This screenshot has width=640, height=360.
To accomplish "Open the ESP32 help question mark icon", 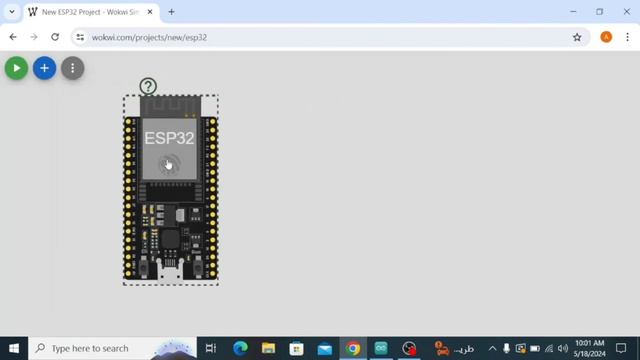I will [148, 86].
